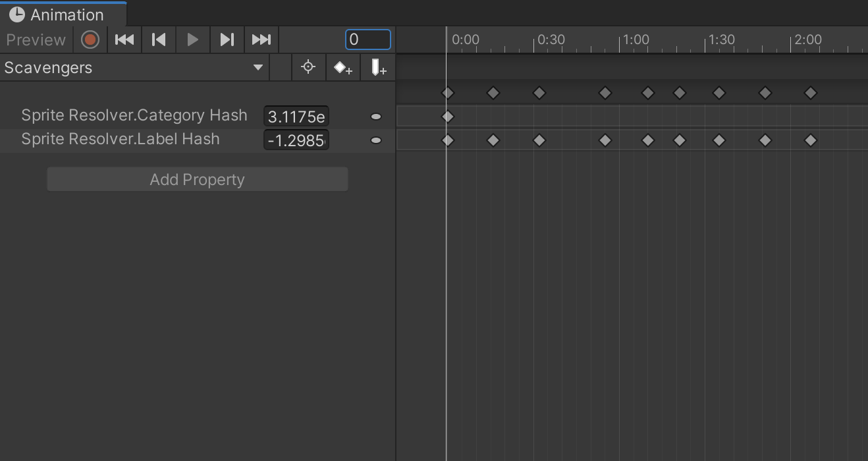Toggle the Preview mode button
The height and width of the screenshot is (461, 868).
[x=36, y=40]
